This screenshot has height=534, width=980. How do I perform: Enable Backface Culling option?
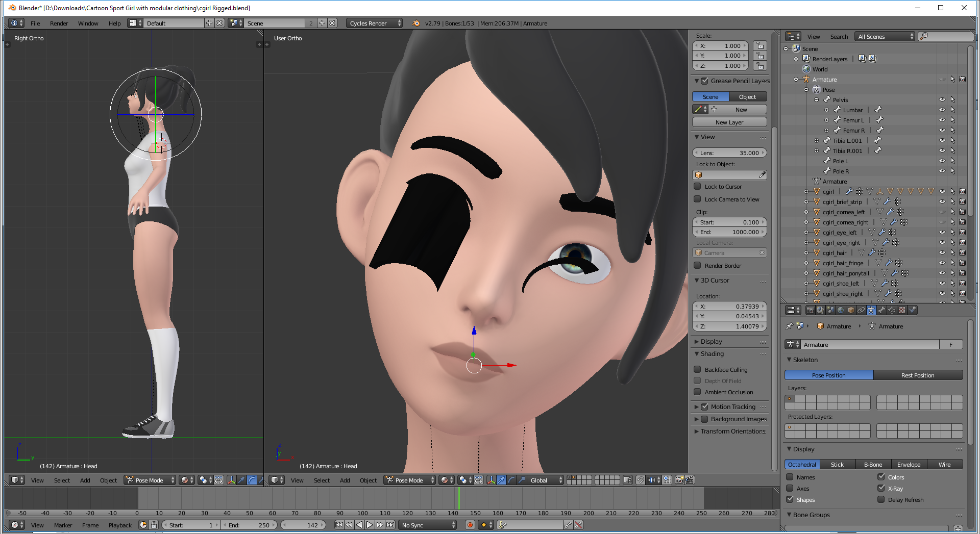[x=697, y=370]
